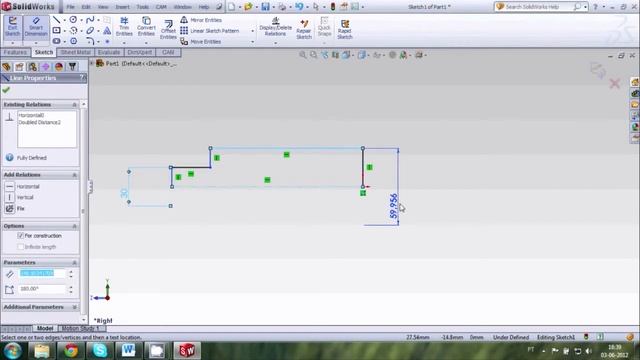
Task: Collapse the Parameters section
Action: pyautogui.click(x=74, y=262)
